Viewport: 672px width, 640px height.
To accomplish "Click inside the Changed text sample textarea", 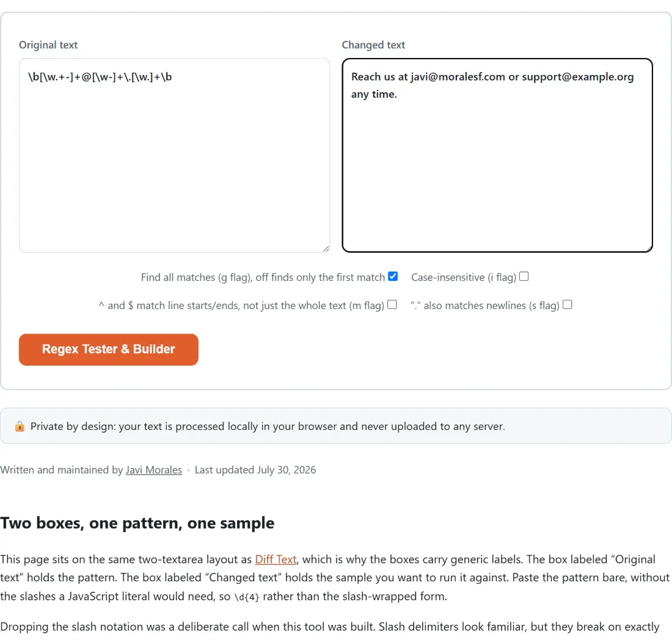I will tap(497, 156).
